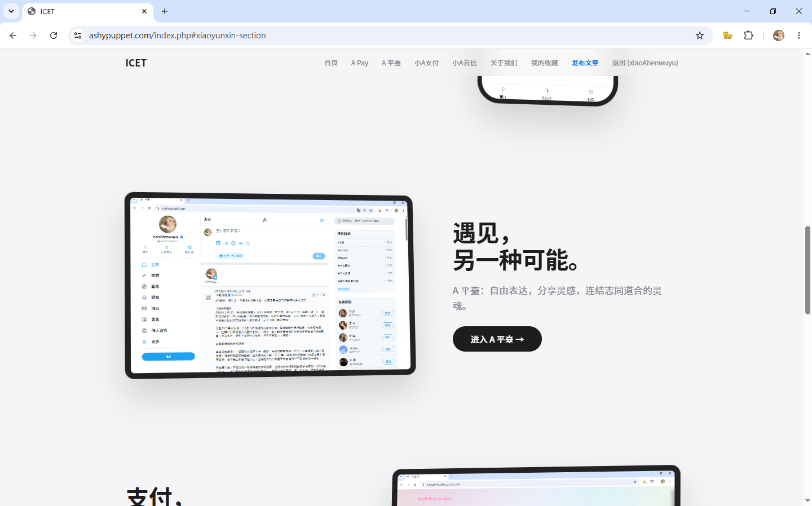Open the 小A云信 navigation link

465,63
